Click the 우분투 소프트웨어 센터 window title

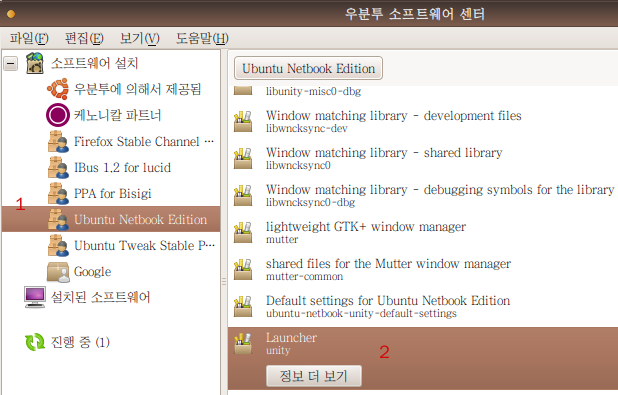(415, 14)
